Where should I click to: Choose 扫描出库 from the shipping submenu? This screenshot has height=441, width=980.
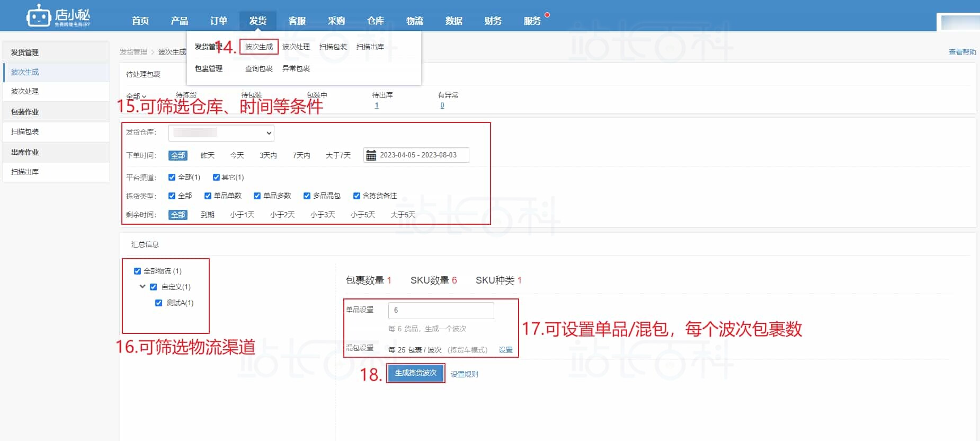coord(370,47)
